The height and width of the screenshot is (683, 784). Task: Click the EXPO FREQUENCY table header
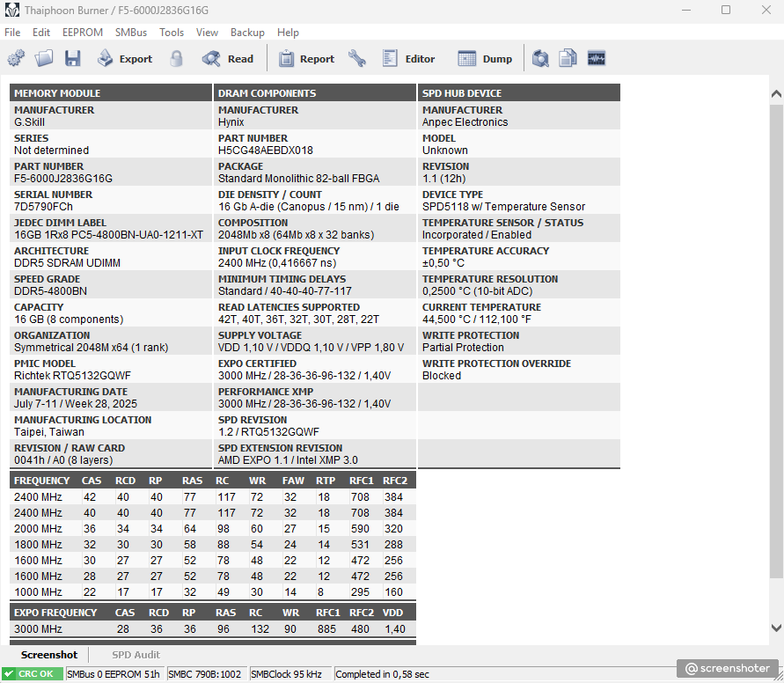point(55,613)
